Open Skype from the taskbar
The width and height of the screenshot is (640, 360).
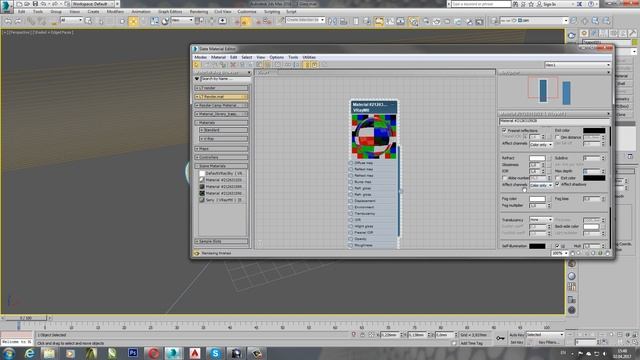coord(216,353)
